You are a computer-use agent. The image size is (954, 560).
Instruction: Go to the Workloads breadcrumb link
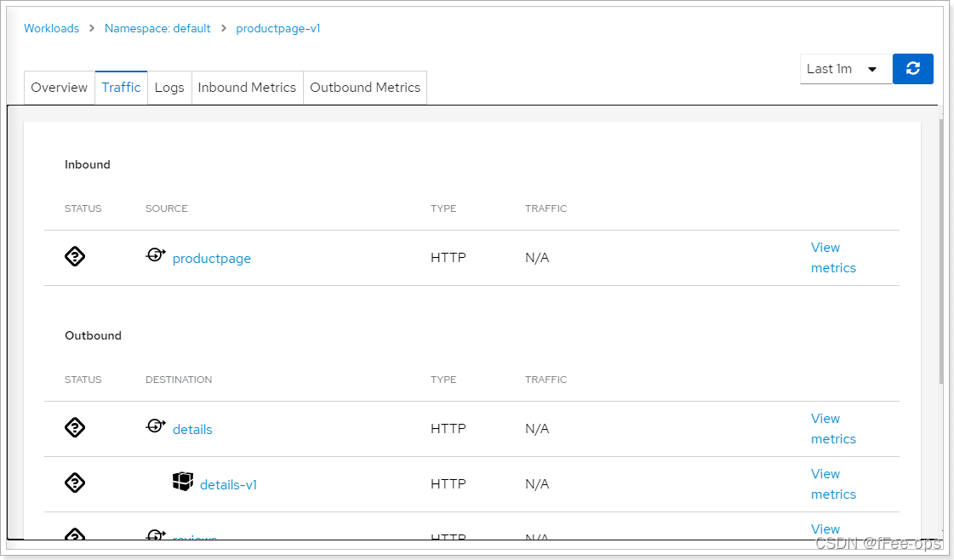click(52, 29)
